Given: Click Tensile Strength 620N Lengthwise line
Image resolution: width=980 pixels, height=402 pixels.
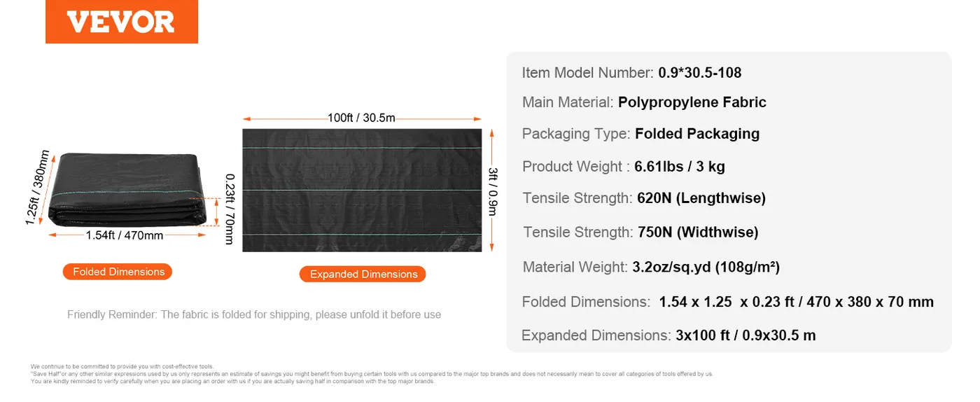Looking at the screenshot, I should click(644, 198).
